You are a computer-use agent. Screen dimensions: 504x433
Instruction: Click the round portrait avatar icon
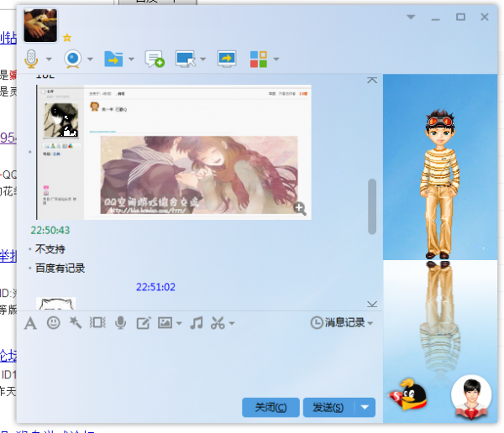(471, 396)
